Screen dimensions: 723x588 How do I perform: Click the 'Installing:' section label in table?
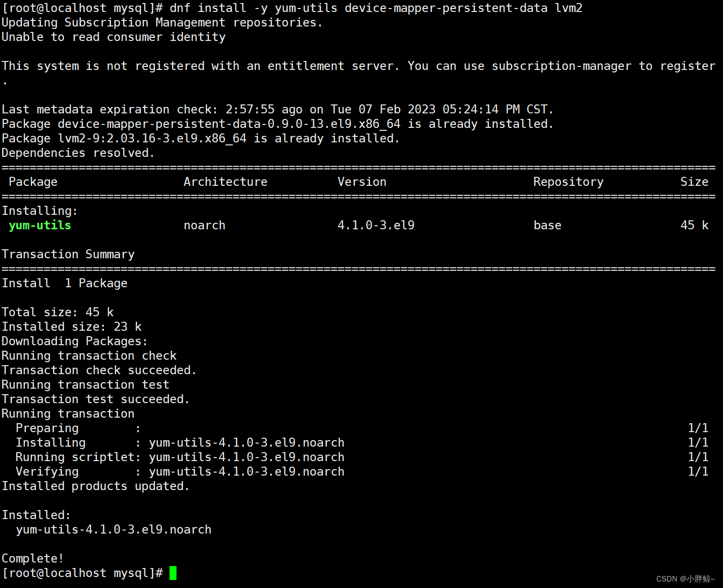[40, 211]
